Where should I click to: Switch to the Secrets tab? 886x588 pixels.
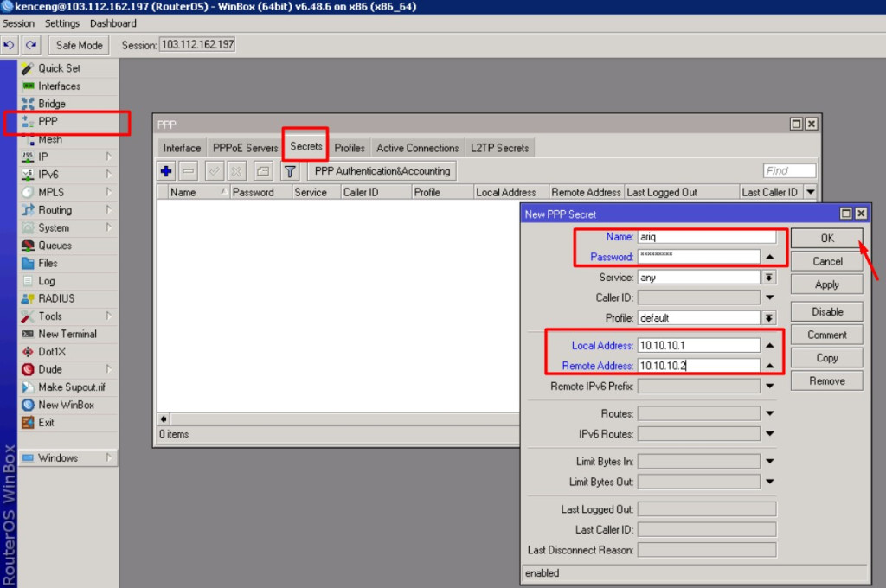[x=305, y=146]
